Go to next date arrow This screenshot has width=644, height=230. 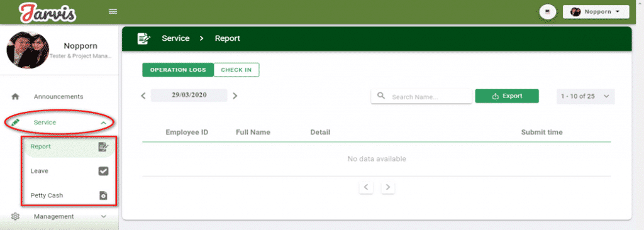coord(235,96)
